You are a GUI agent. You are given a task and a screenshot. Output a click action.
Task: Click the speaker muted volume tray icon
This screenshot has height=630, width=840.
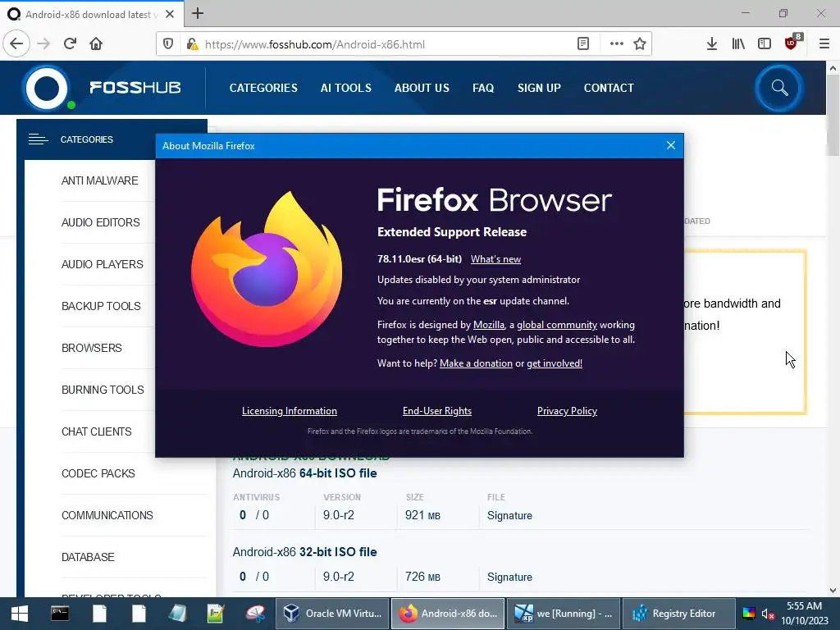pos(768,614)
